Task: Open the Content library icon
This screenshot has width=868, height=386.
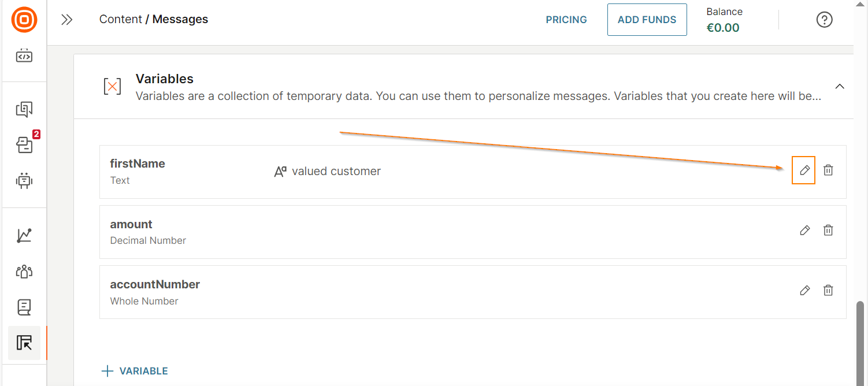Action: [24, 307]
